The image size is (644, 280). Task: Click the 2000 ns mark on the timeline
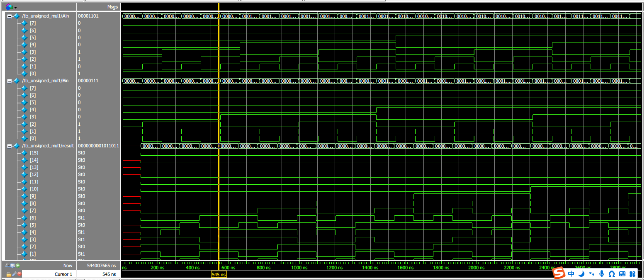[x=476, y=268]
